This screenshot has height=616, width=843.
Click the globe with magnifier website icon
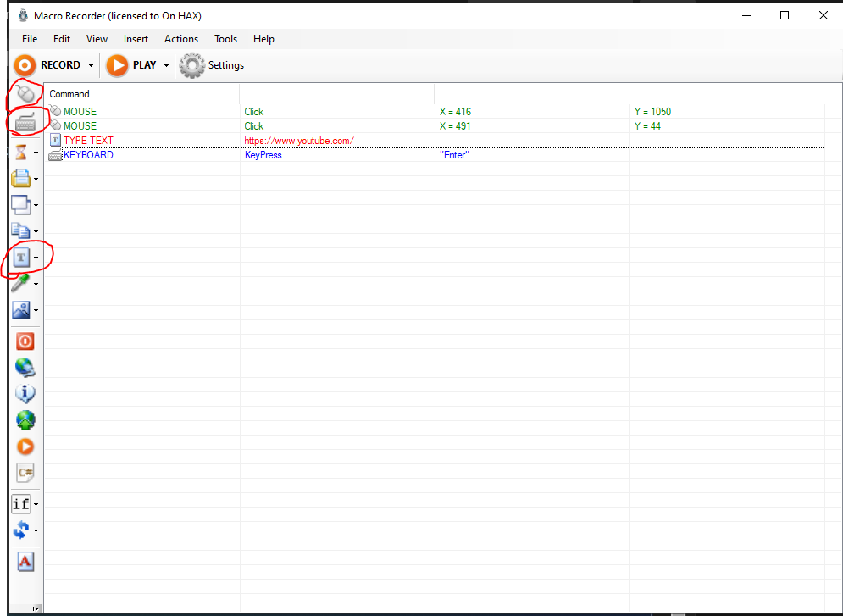tap(25, 368)
